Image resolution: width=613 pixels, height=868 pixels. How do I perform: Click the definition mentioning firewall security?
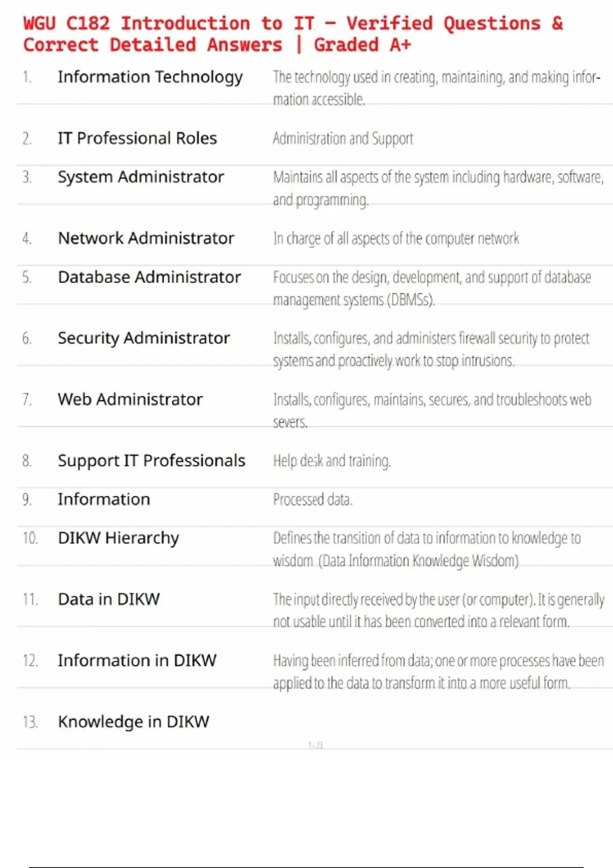(x=431, y=349)
